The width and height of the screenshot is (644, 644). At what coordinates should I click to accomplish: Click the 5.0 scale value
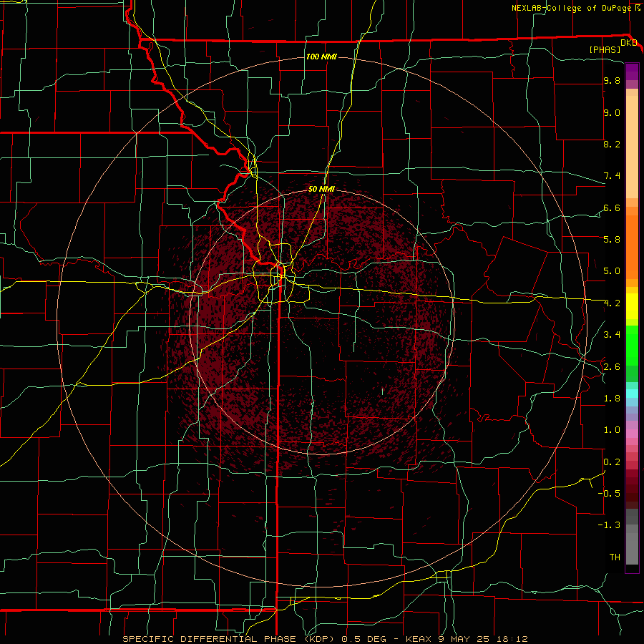[612, 271]
